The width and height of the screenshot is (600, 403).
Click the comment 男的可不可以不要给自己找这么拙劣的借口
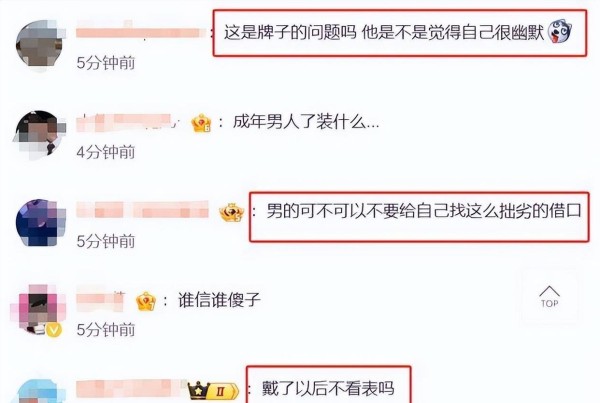(x=424, y=211)
